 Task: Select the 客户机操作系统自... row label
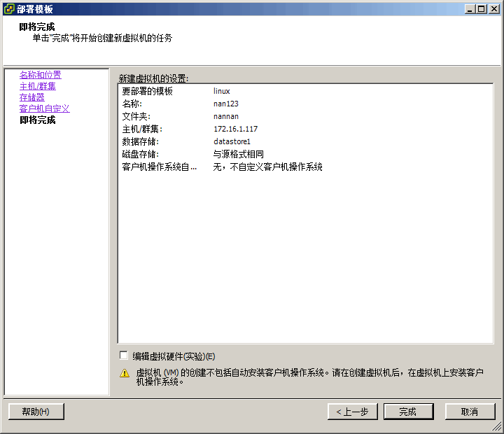159,167
